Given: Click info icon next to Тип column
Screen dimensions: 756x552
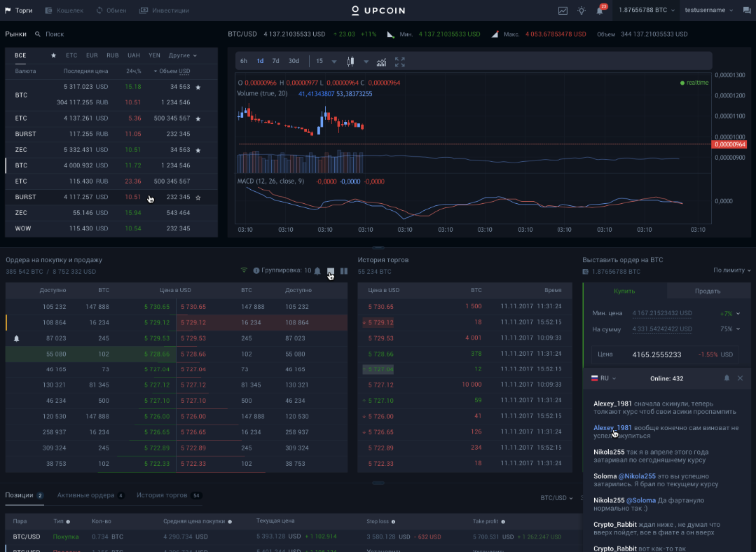Looking at the screenshot, I should point(68,522).
